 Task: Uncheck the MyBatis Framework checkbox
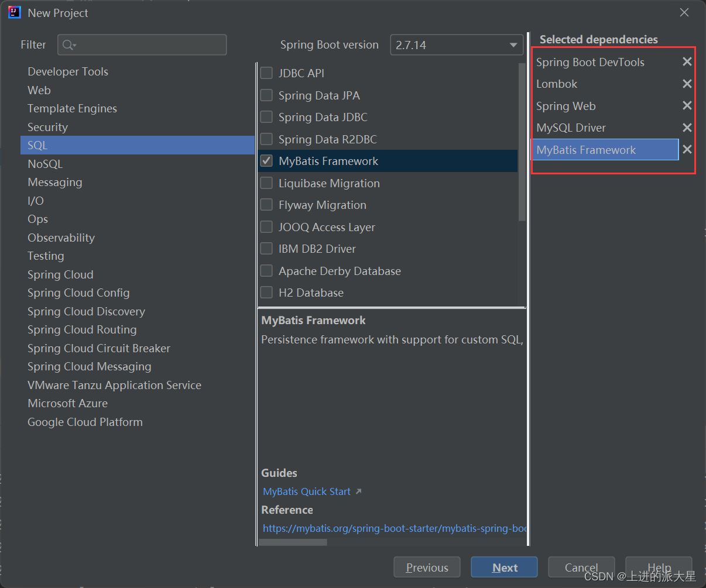tap(266, 161)
